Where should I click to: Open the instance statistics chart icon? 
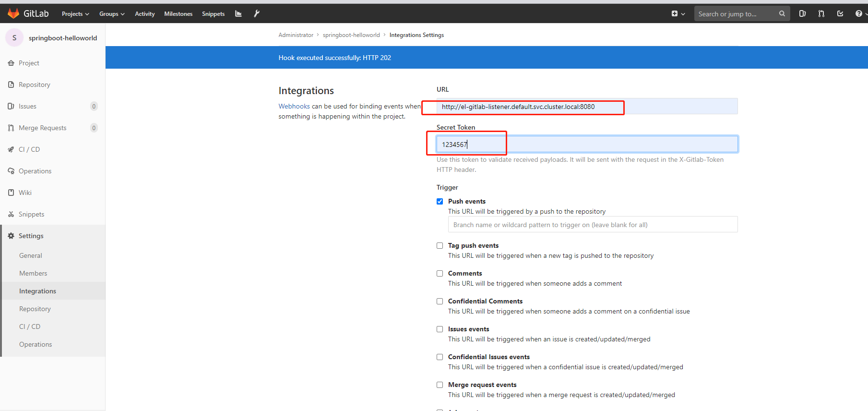pyautogui.click(x=238, y=13)
